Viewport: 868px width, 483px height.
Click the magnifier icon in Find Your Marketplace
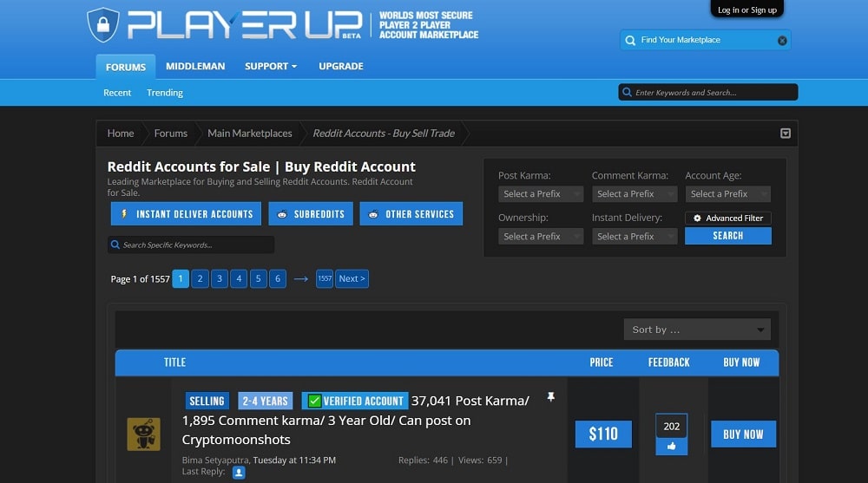point(630,41)
